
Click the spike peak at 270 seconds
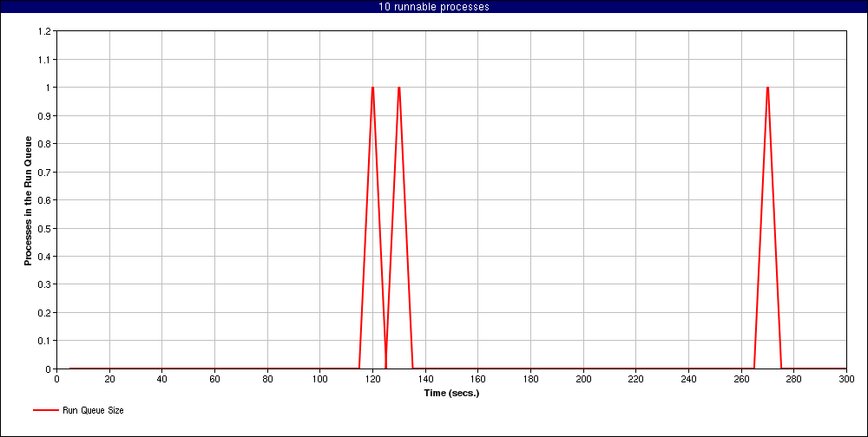767,88
